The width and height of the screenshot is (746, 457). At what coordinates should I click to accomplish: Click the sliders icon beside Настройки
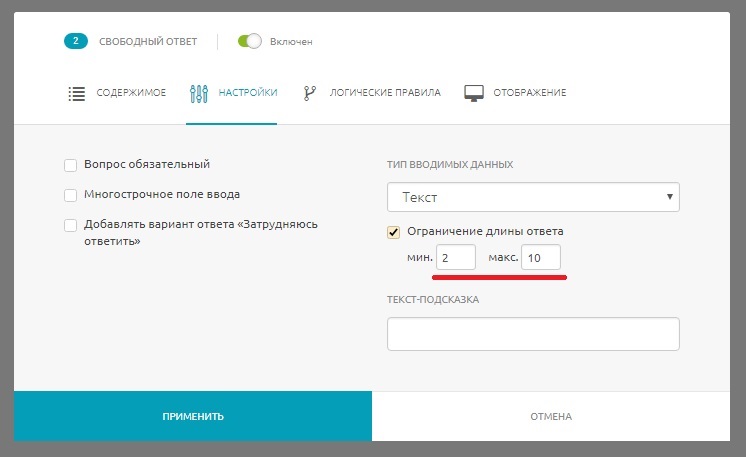[x=197, y=93]
